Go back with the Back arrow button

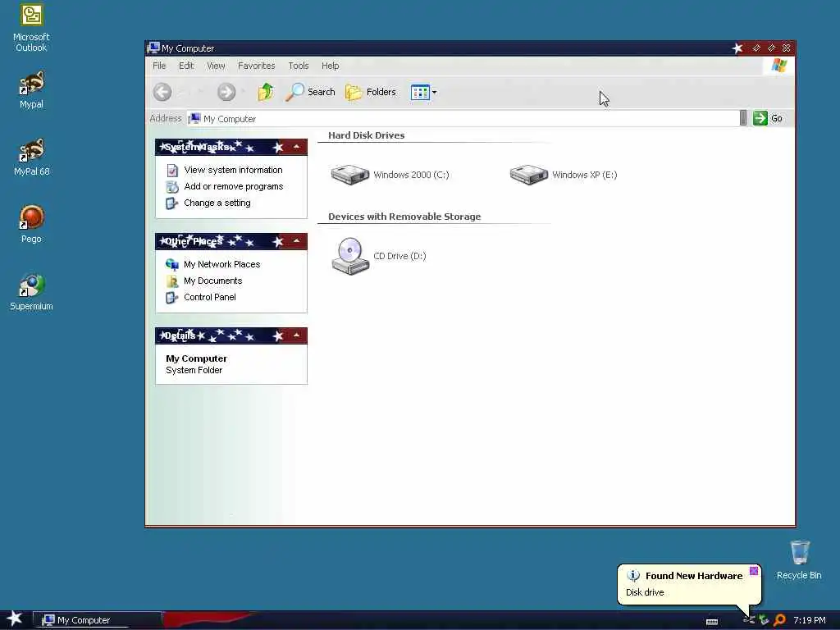(x=162, y=92)
